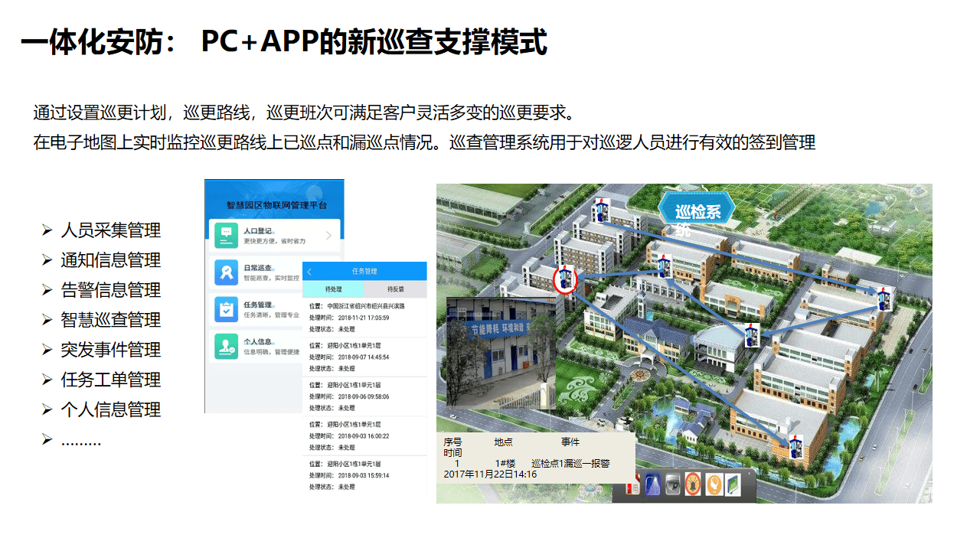Click the 巡检点1漏巡一报警 event entry
The image size is (980, 551).
click(x=570, y=464)
